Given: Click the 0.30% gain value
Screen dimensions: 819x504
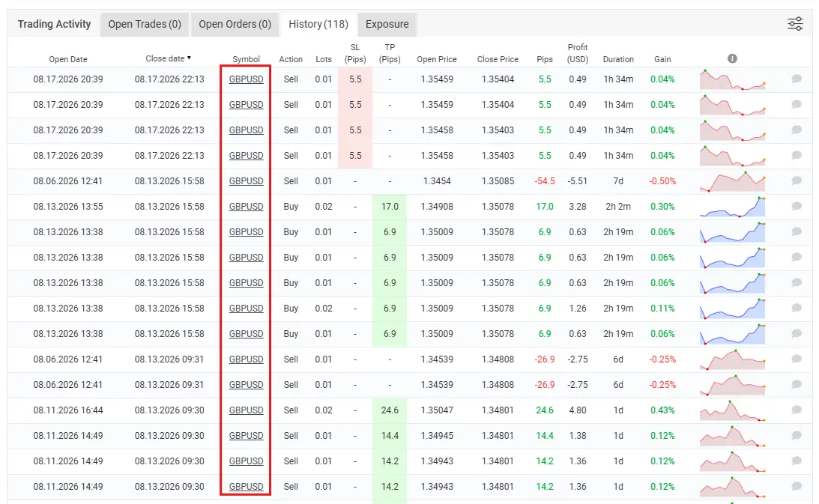Looking at the screenshot, I should (x=663, y=206).
